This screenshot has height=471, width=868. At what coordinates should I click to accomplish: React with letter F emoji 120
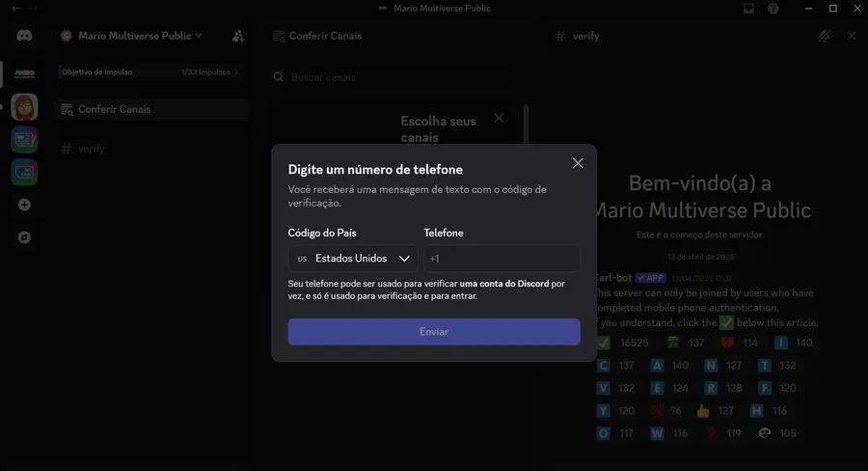click(x=777, y=388)
